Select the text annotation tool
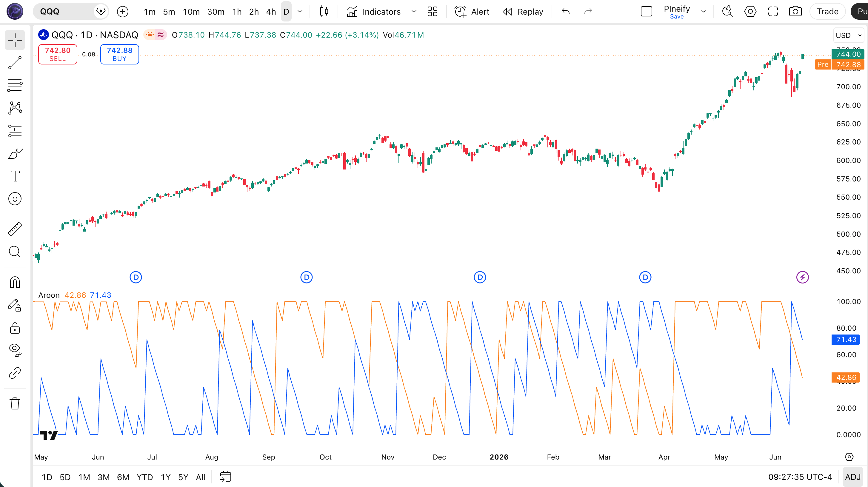 coord(15,176)
